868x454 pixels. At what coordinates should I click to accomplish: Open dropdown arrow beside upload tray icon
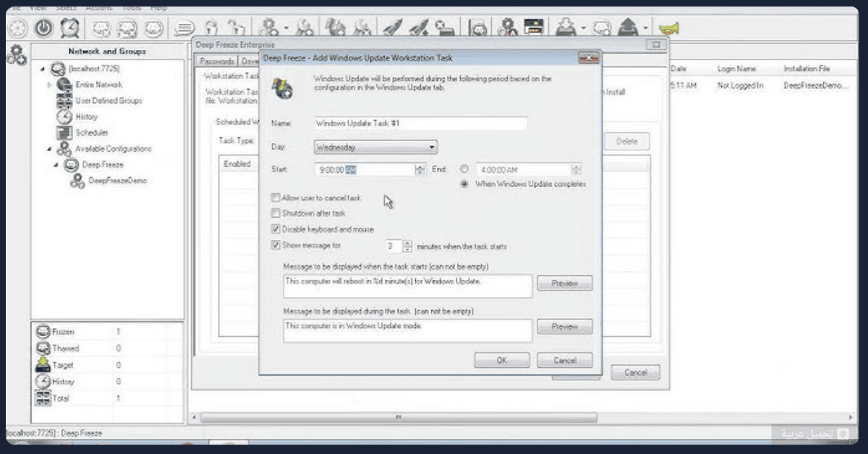pyautogui.click(x=645, y=29)
